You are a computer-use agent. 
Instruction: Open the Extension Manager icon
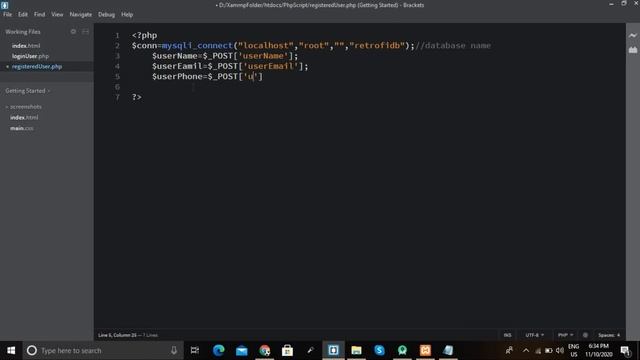633,50
